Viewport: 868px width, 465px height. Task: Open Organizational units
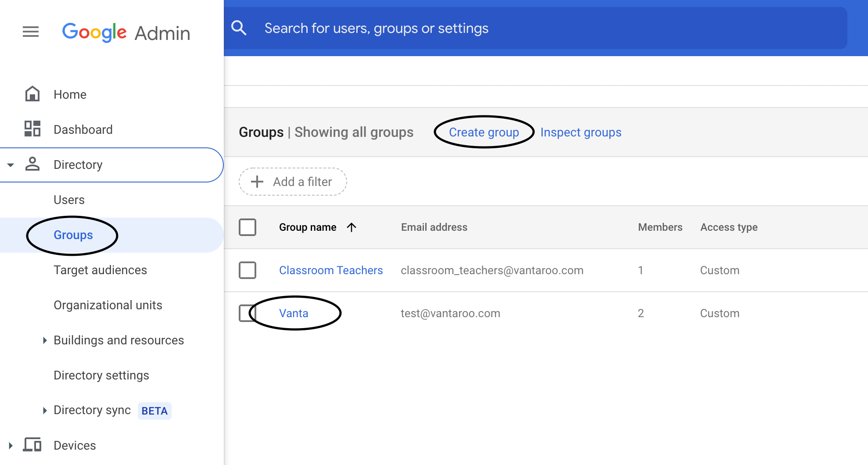pyautogui.click(x=108, y=305)
